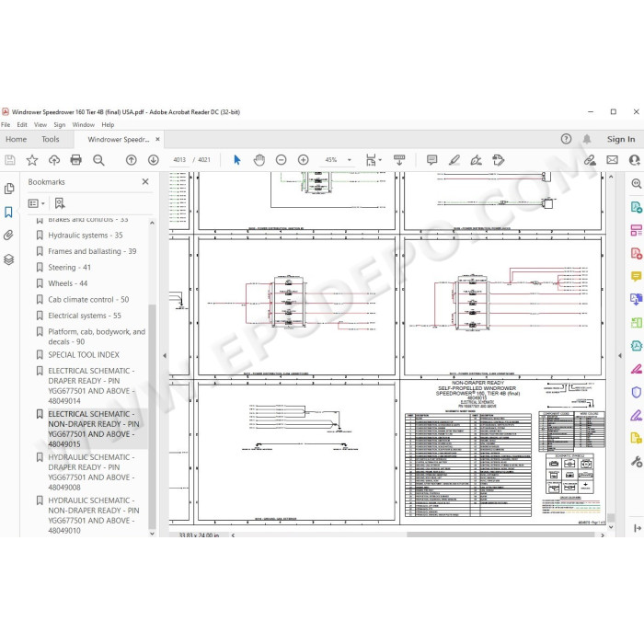Image resolution: width=644 pixels, height=644 pixels.
Task: Activate the hand pan tool
Action: click(259, 160)
